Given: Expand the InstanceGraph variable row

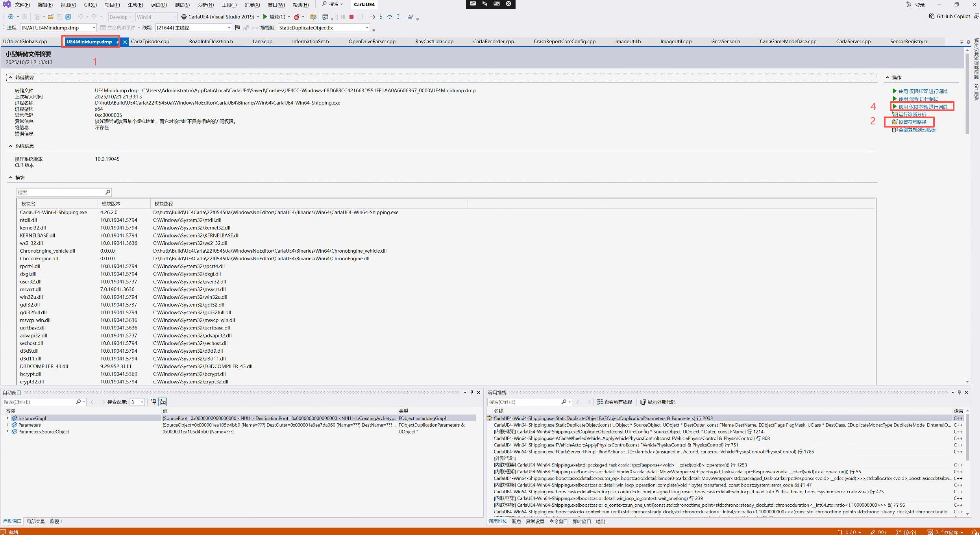Looking at the screenshot, I should point(7,418).
